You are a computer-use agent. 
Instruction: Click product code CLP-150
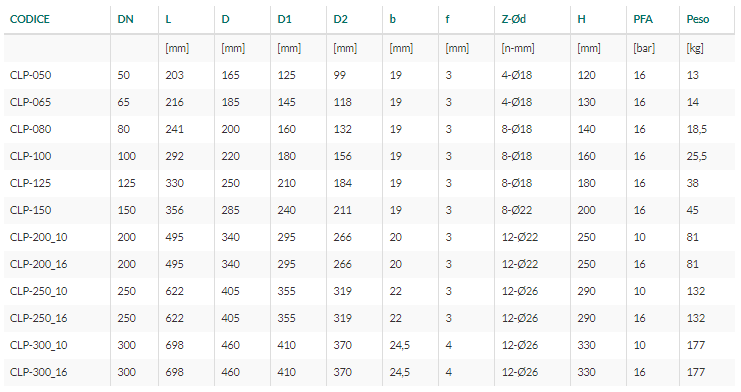[31, 210]
